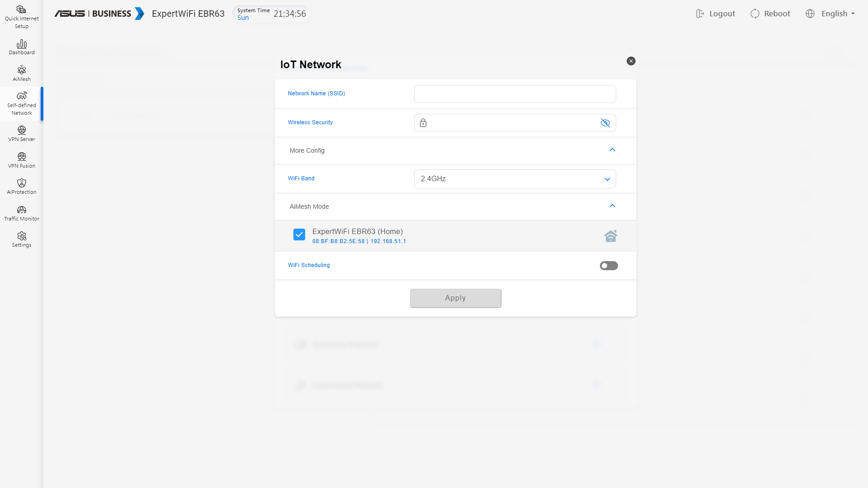
Task: Open the Quick Internet Setup icon
Action: (21, 10)
